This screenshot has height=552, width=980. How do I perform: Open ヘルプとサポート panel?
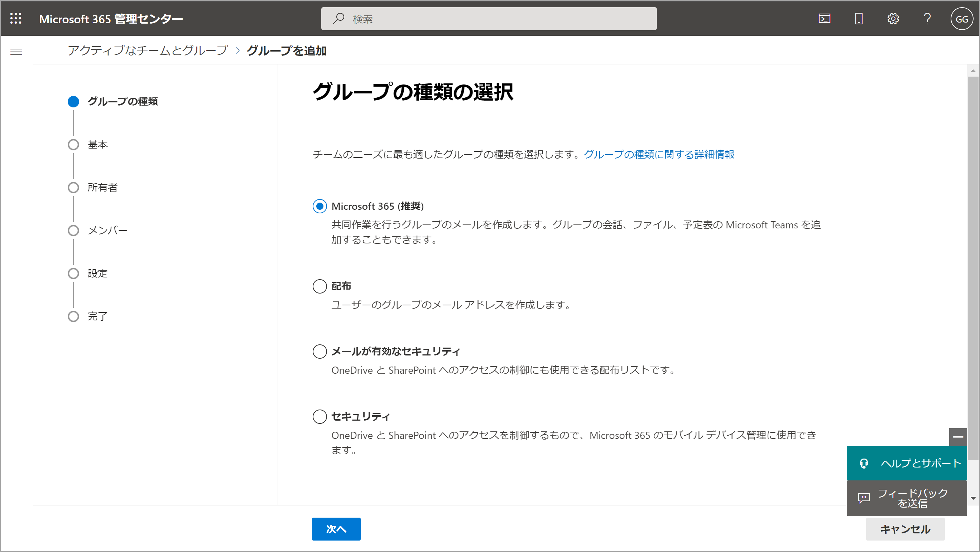pyautogui.click(x=907, y=463)
